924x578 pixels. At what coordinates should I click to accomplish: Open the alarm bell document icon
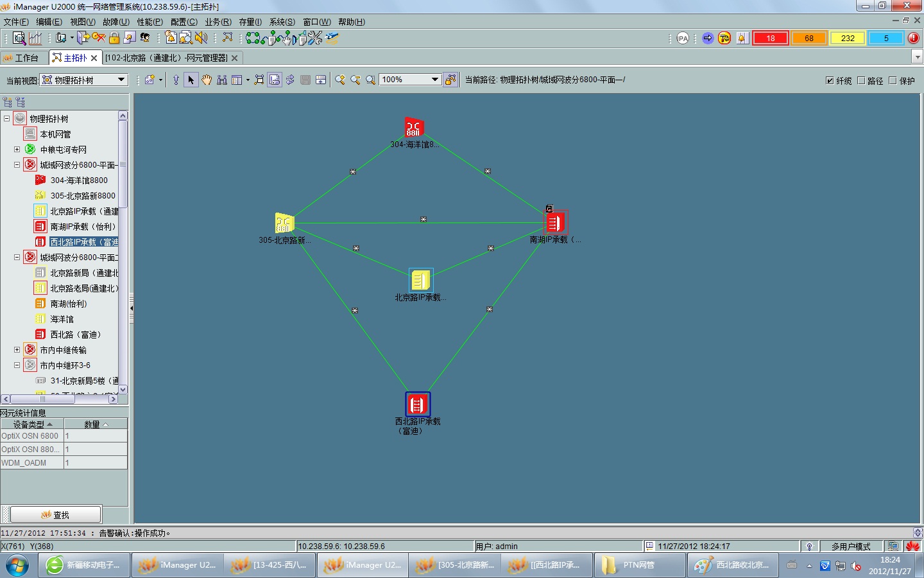(x=170, y=38)
